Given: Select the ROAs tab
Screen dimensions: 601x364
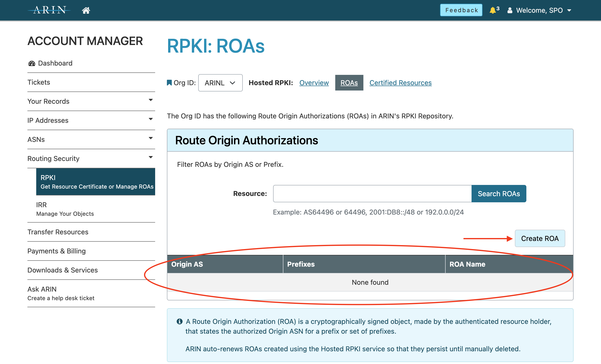Looking at the screenshot, I should [x=349, y=83].
